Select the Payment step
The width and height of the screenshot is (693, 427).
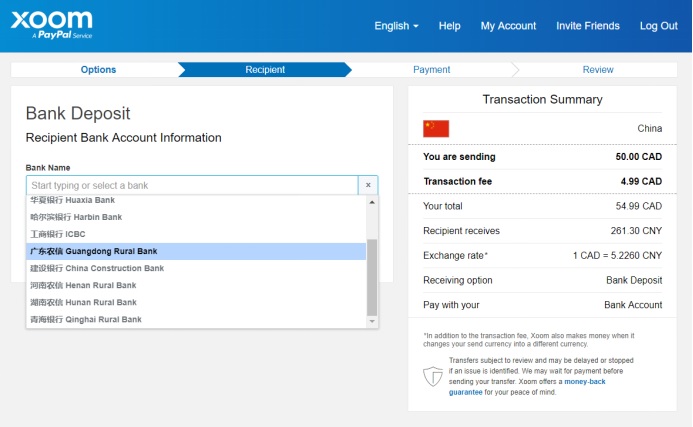click(431, 69)
